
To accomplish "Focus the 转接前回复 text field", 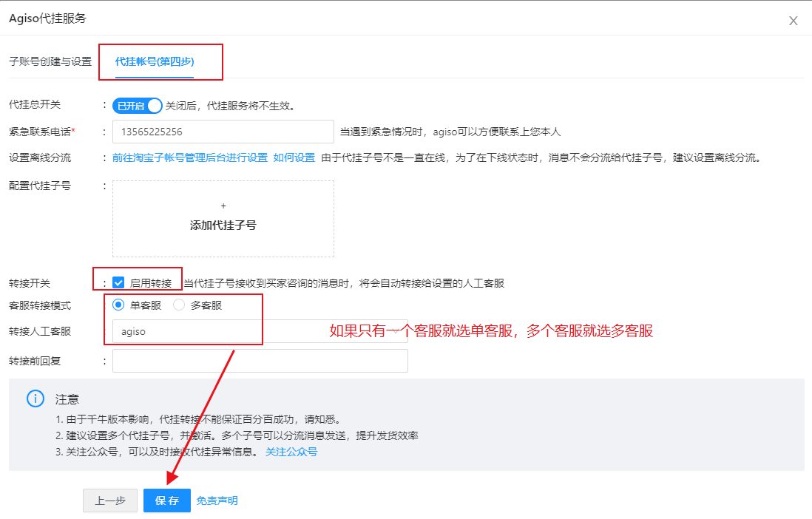I will click(x=260, y=361).
